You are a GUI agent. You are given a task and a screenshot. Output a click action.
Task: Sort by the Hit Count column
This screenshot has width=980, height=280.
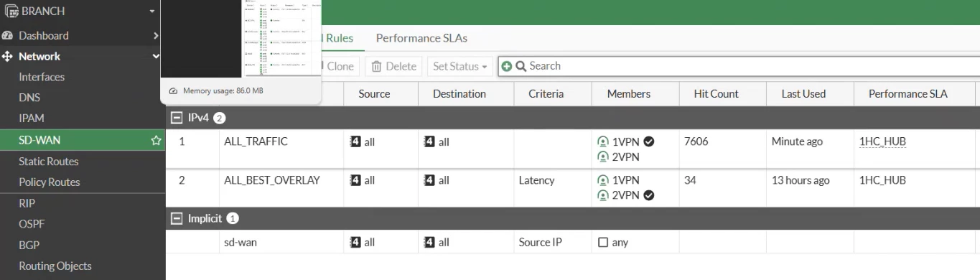[717, 94]
